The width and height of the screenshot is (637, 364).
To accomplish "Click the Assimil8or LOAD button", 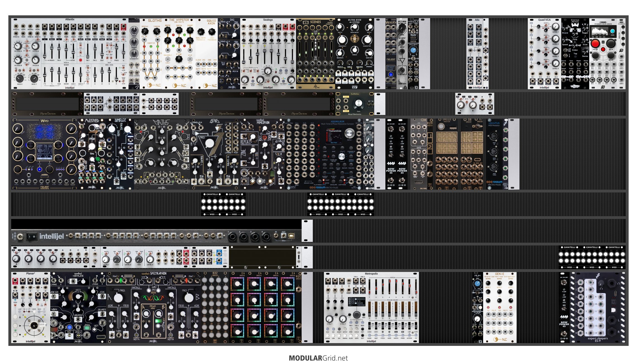I will tap(325, 149).
